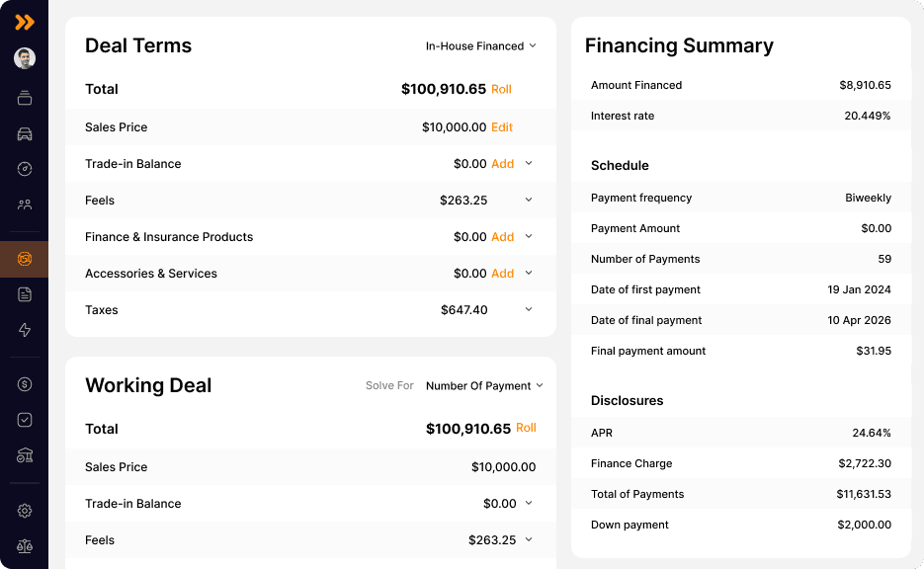This screenshot has height=569, width=924.
Task: Click Add for Finance & Insurance Products
Action: point(502,237)
